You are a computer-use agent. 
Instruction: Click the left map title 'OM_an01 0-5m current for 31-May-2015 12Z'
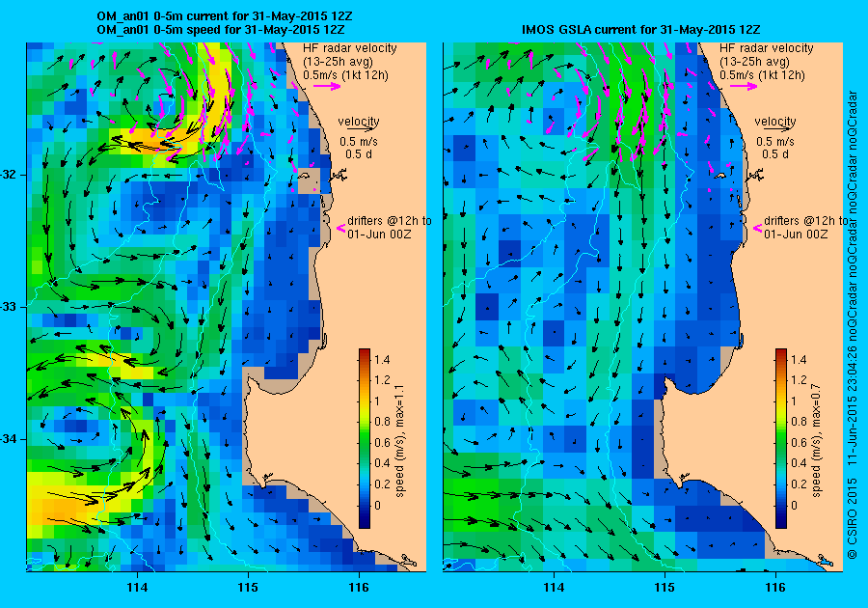[224, 16]
